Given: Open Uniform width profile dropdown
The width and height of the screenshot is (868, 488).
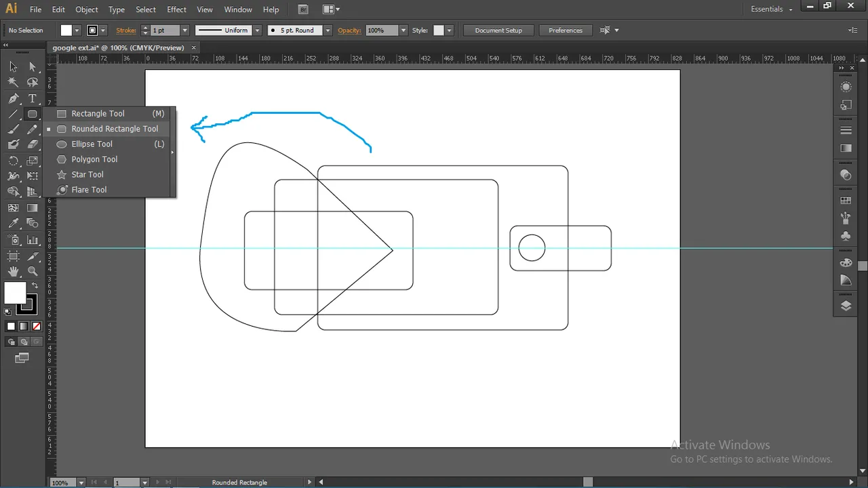Looking at the screenshot, I should coord(257,30).
